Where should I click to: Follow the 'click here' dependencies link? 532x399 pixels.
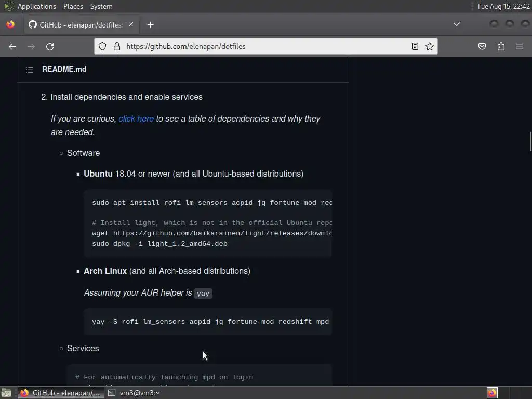[x=136, y=119]
